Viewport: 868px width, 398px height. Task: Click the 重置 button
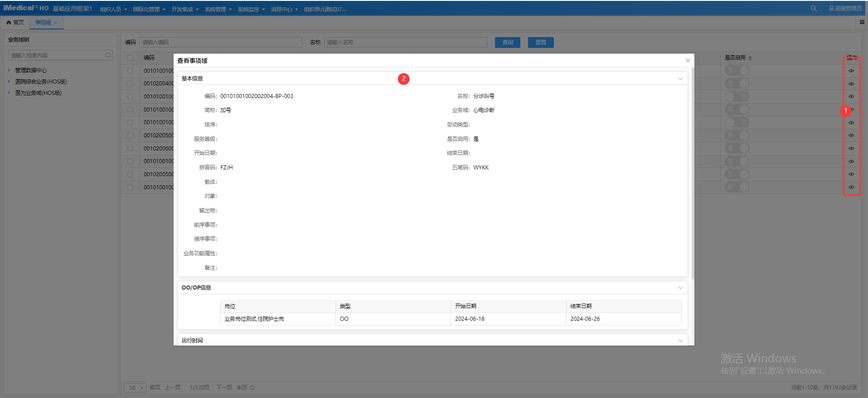point(541,42)
